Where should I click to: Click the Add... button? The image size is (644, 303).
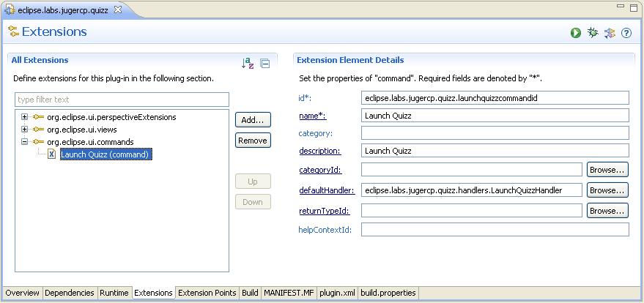point(253,119)
